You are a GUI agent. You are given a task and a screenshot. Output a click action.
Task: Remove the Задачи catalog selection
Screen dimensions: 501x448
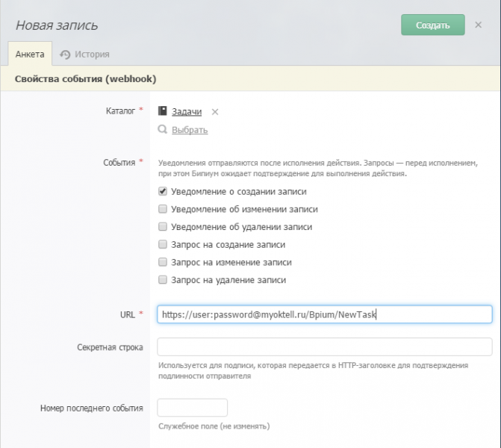(215, 112)
